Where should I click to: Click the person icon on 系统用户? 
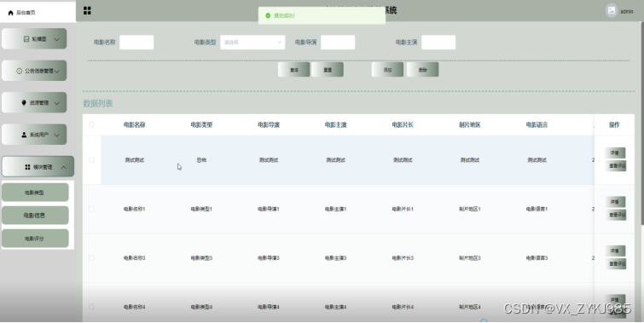(x=24, y=135)
